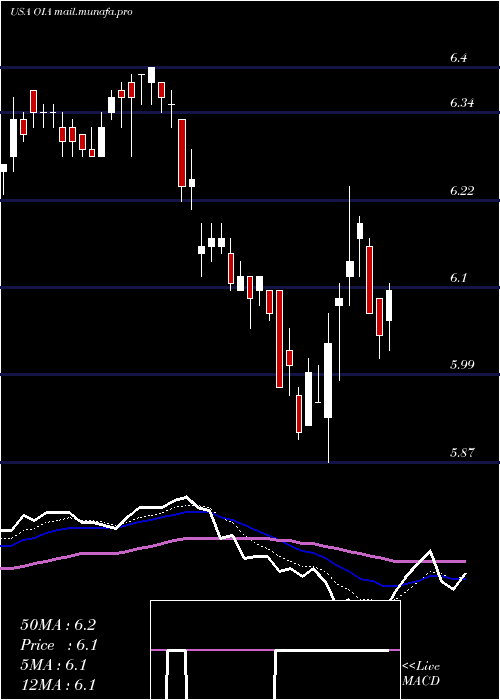Select the 6.1 price axis label
Viewport: 500px width, 700px height.
pos(459,278)
